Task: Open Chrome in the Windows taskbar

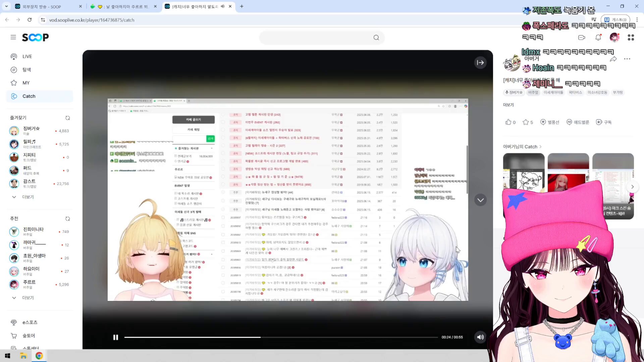Action: point(39,356)
